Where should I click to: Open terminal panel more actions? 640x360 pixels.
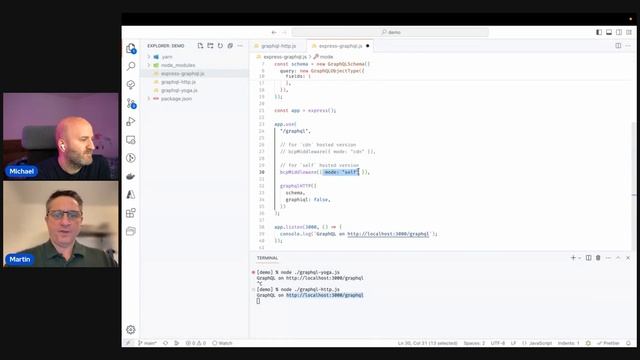click(608, 258)
